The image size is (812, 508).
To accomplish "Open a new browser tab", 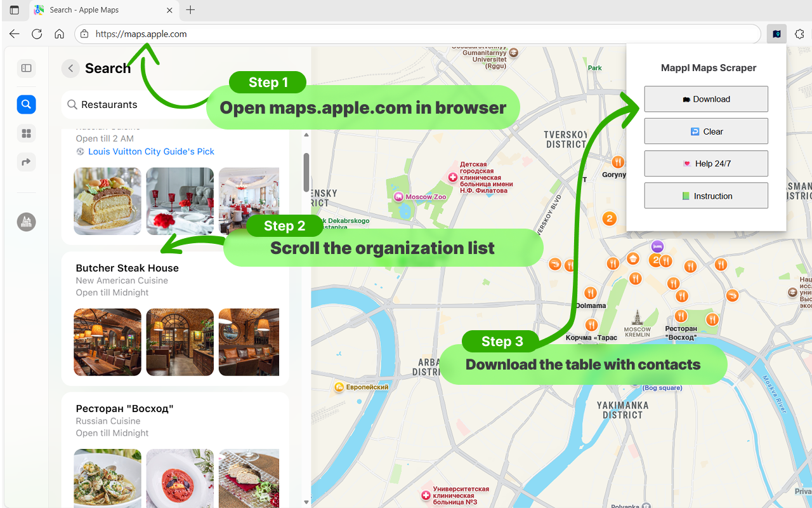I will [x=190, y=10].
